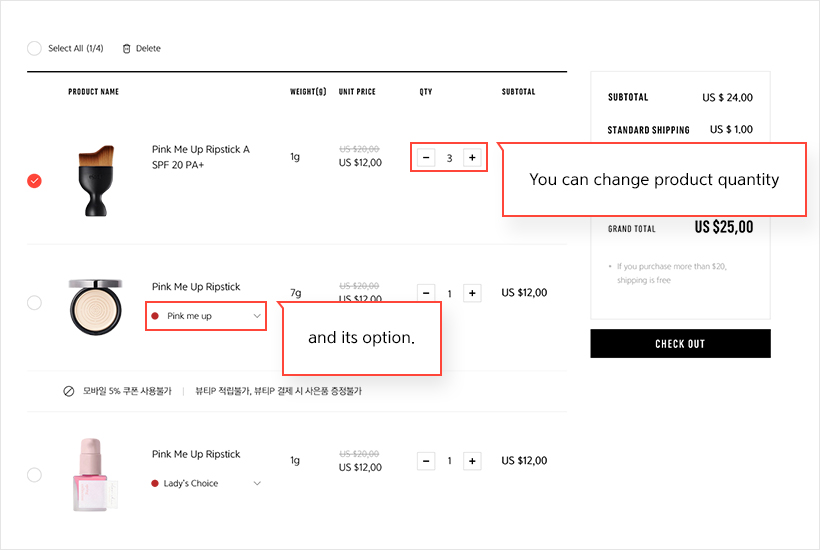
Task: Decrease quantity of Ripstick A SPF 20
Action: [426, 157]
